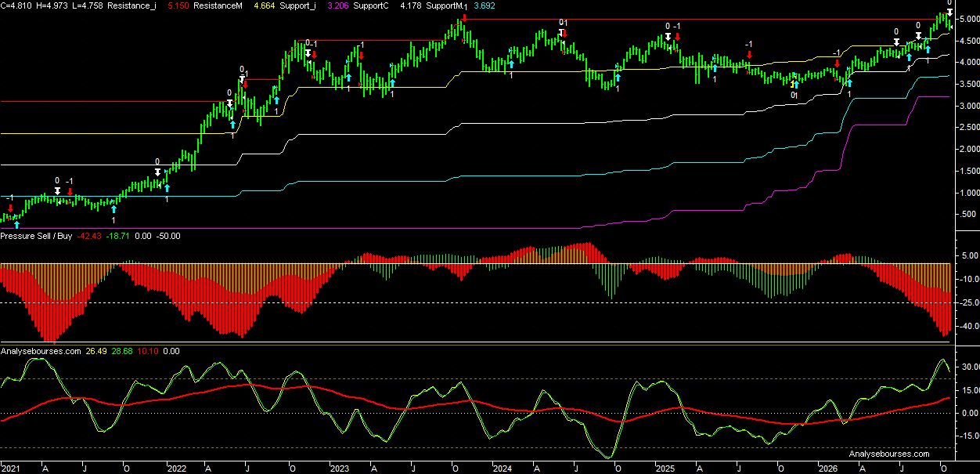Click the C=4.810 close value

click(x=14, y=5)
